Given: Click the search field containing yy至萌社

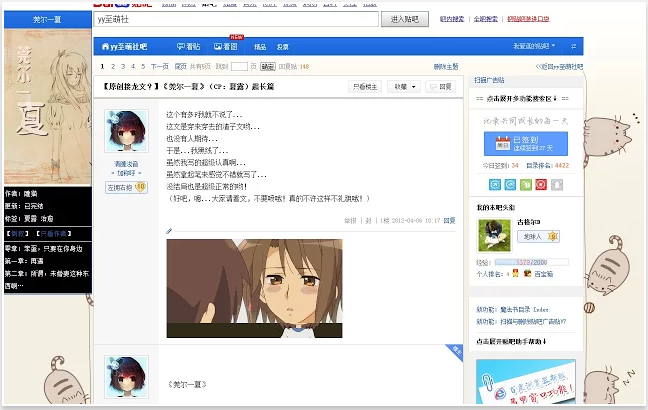Looking at the screenshot, I should pyautogui.click(x=236, y=19).
